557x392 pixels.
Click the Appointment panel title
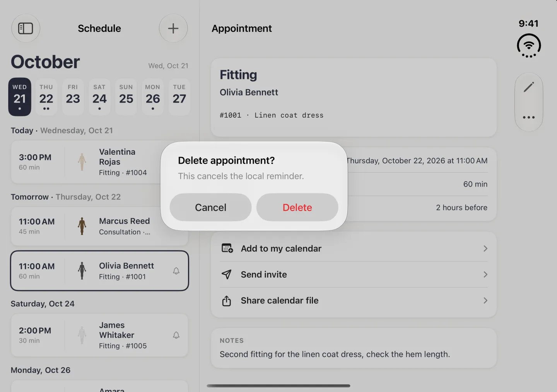coord(242,29)
